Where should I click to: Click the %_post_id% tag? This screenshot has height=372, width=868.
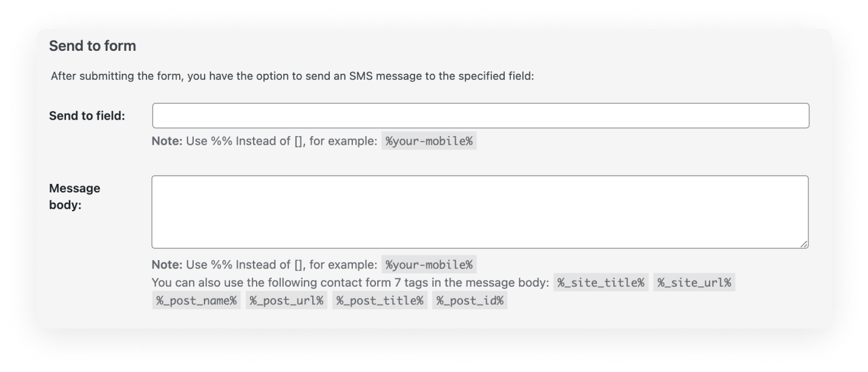[470, 301]
